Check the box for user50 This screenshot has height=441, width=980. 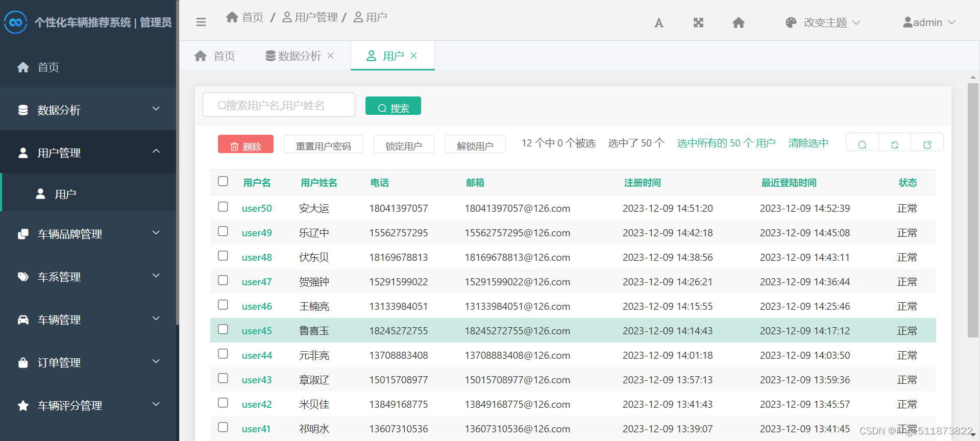coord(223,207)
